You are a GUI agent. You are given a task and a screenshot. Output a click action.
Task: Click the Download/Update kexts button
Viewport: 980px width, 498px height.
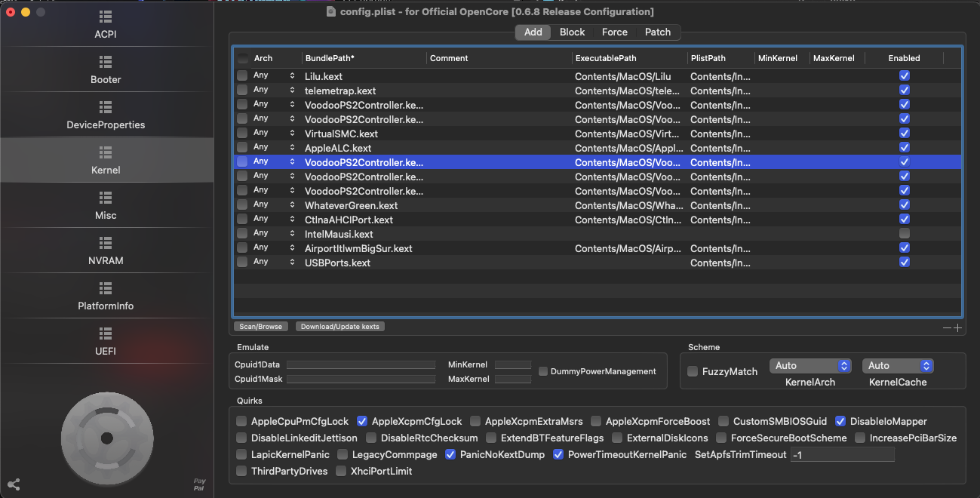tap(340, 327)
